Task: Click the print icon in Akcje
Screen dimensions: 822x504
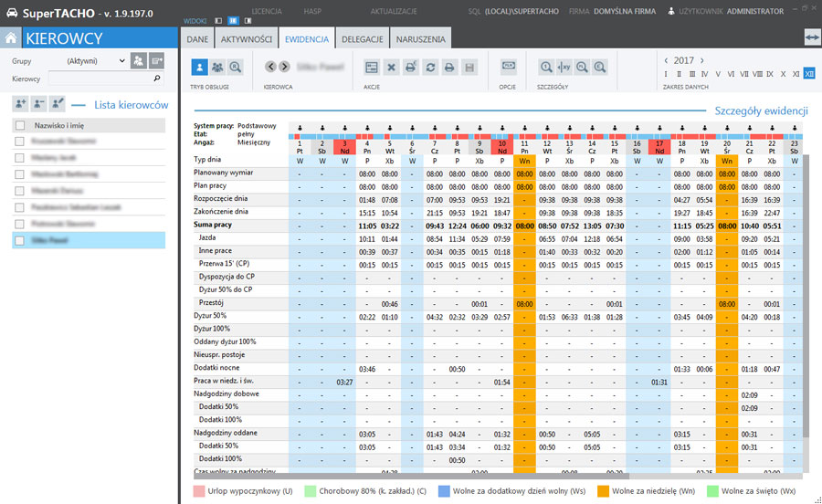Action: pos(449,67)
